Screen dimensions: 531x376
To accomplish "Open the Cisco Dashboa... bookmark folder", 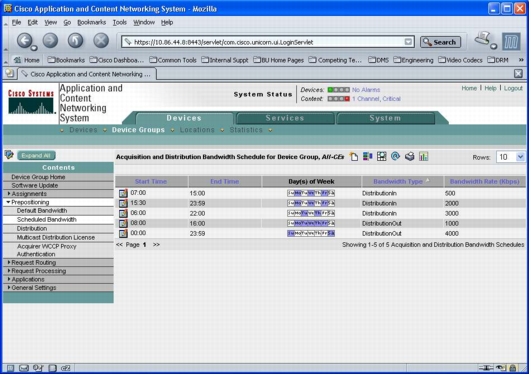I will (117, 60).
